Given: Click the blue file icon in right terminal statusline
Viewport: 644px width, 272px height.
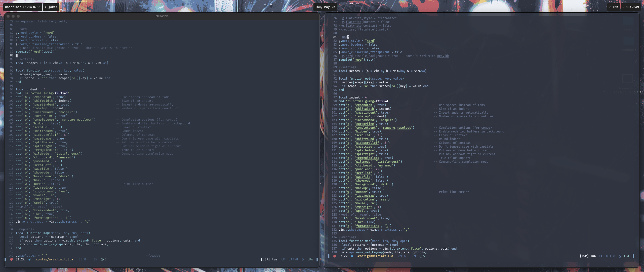Looking at the screenshot, I should (x=352, y=256).
